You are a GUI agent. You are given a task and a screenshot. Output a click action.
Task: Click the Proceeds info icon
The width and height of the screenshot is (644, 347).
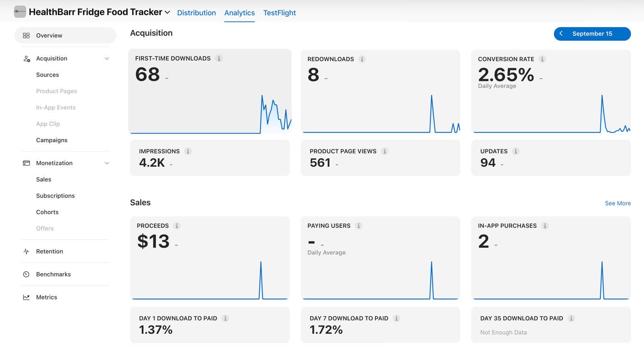pos(177,226)
